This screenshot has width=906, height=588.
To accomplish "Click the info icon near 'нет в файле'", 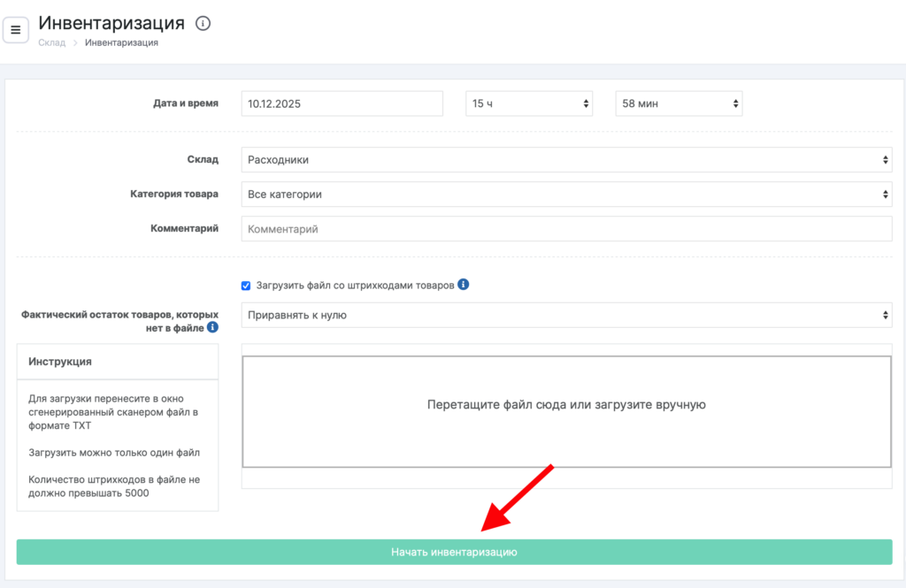I will coord(212,328).
